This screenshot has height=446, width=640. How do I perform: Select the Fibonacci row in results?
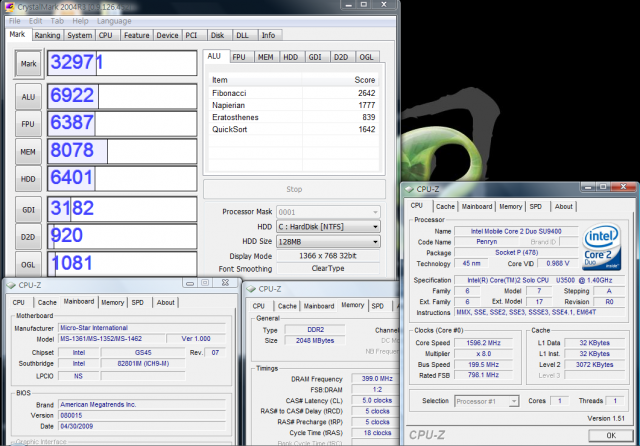tap(293, 93)
